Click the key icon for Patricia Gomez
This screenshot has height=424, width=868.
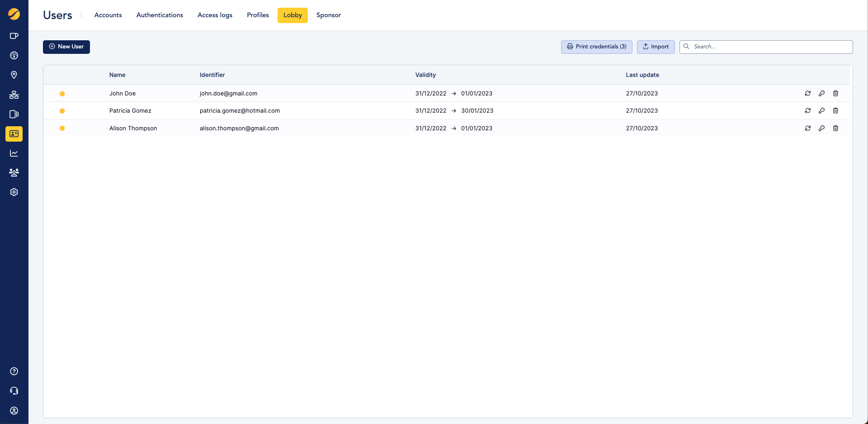[821, 111]
